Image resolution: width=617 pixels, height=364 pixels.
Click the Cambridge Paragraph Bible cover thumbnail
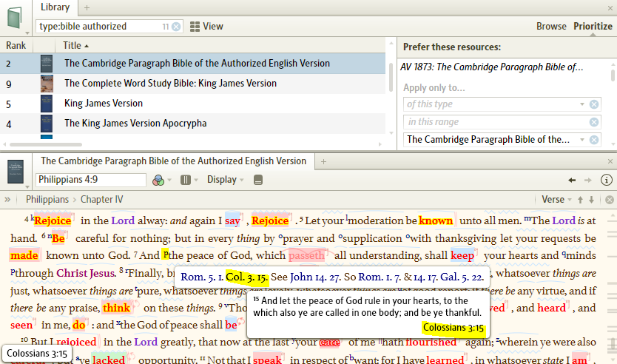pyautogui.click(x=47, y=64)
